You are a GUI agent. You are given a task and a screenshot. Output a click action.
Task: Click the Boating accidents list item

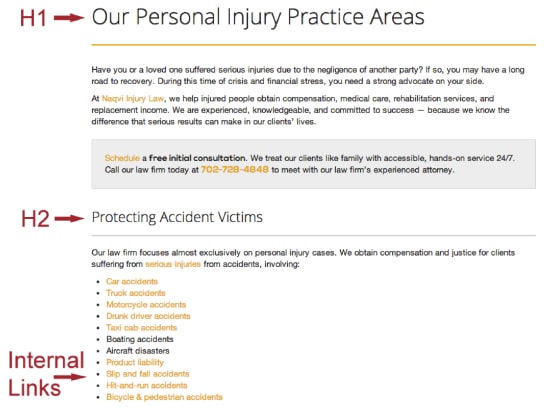tap(140, 339)
